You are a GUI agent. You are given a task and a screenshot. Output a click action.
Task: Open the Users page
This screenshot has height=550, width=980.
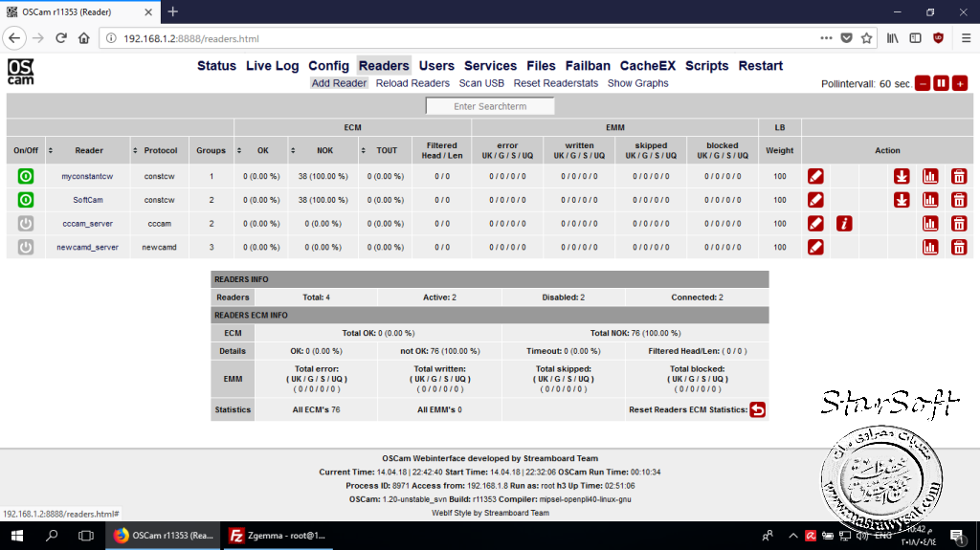point(436,66)
